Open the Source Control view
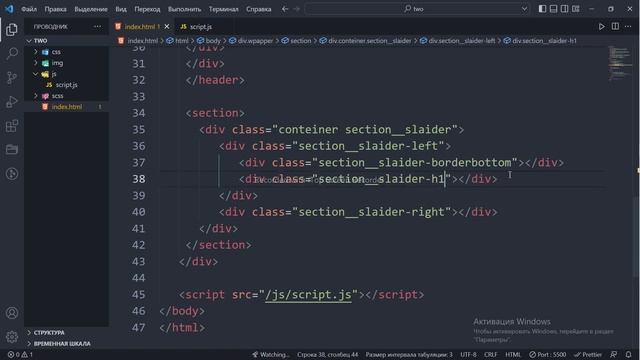This screenshot has height=360, width=640. pyautogui.click(x=12, y=78)
